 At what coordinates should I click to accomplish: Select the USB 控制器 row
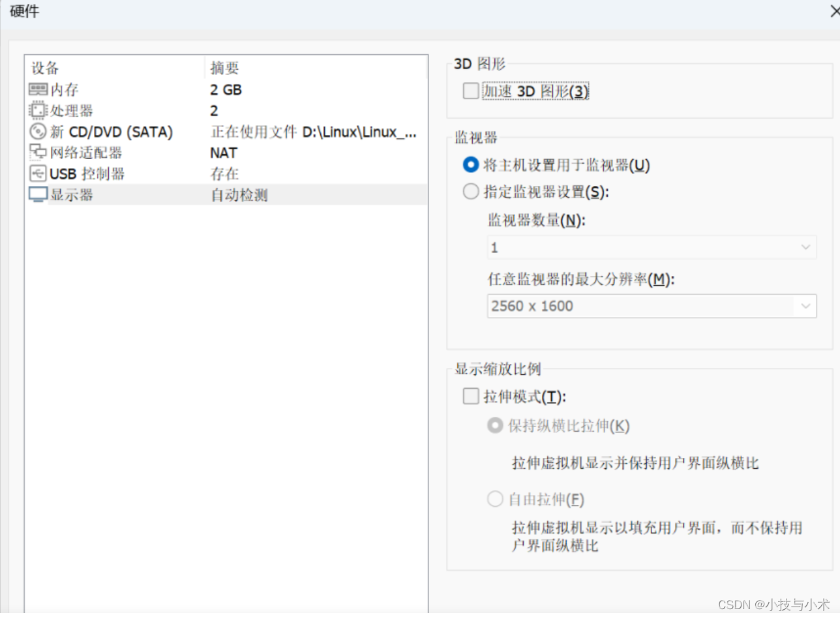pos(226,173)
